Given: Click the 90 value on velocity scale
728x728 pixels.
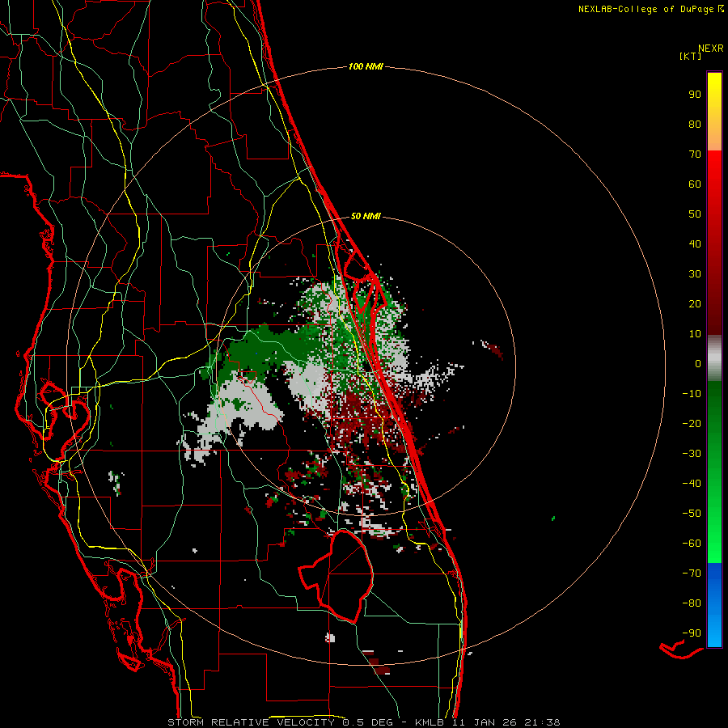Looking at the screenshot, I should 695,95.
